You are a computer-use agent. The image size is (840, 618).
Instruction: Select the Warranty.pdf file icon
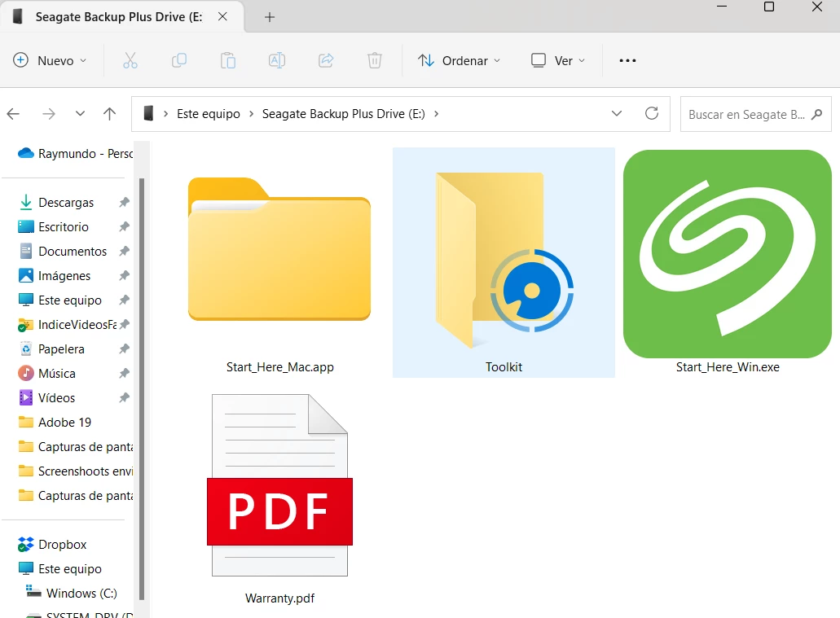point(279,485)
